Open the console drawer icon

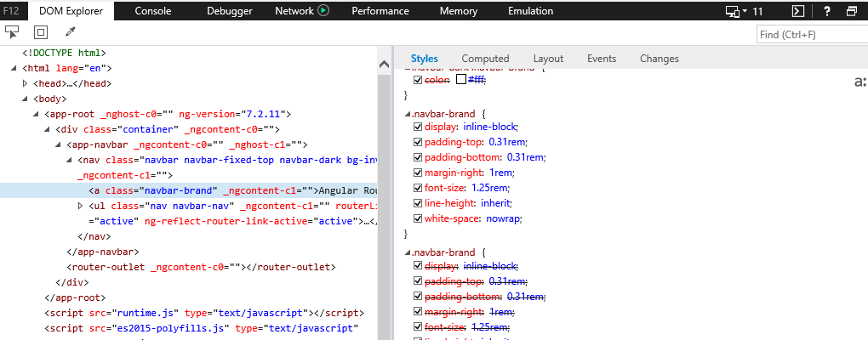(797, 11)
